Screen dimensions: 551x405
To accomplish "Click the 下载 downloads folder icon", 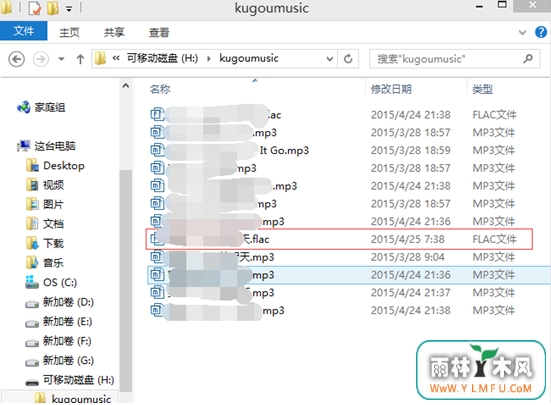I will (32, 243).
